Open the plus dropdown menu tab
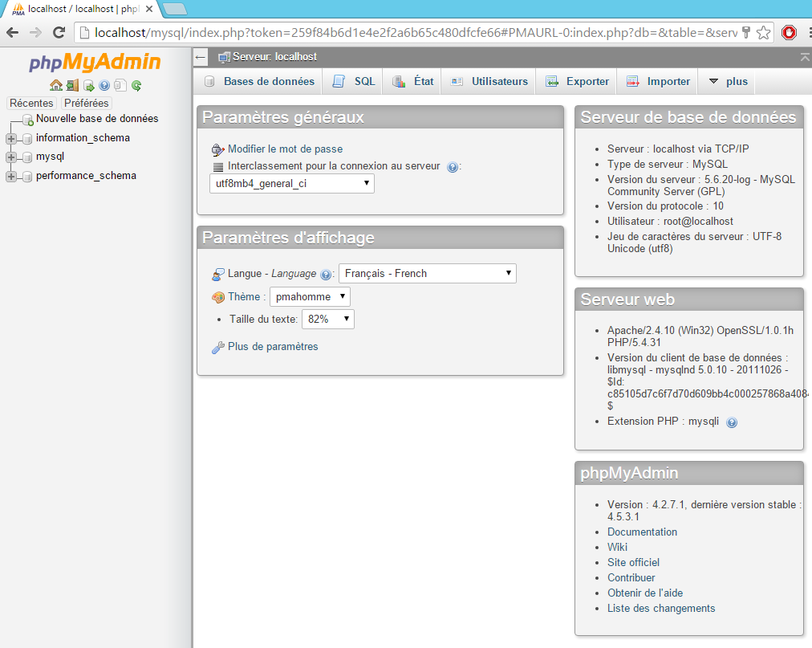This screenshot has width=812, height=648. pos(728,81)
